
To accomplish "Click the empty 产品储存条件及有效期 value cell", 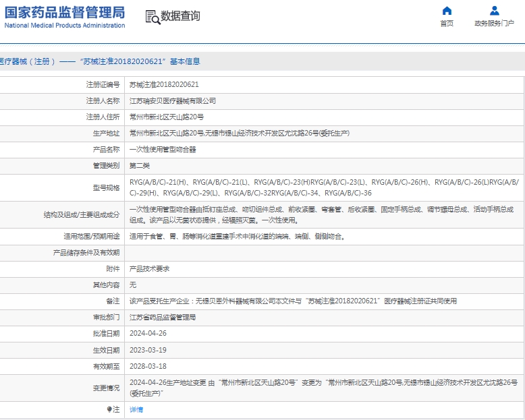I will click(324, 253).
